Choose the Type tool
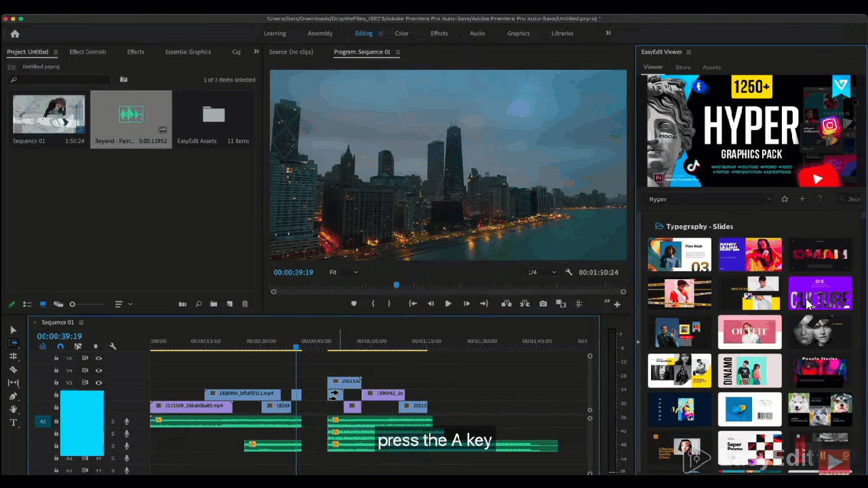 pos(13,422)
